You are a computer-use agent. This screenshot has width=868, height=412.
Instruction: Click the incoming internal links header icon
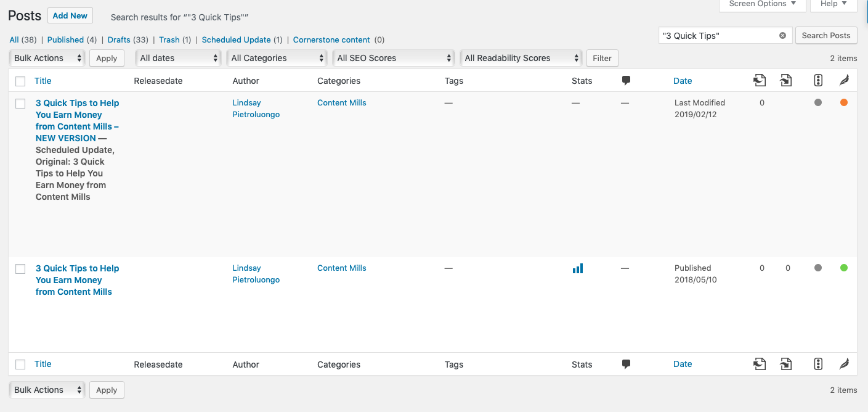(787, 81)
